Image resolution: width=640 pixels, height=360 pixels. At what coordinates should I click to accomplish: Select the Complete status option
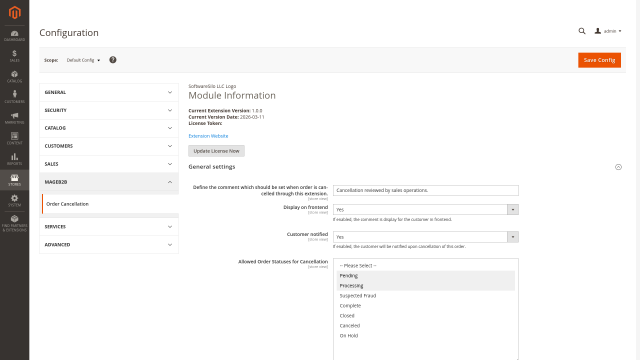(x=426, y=306)
